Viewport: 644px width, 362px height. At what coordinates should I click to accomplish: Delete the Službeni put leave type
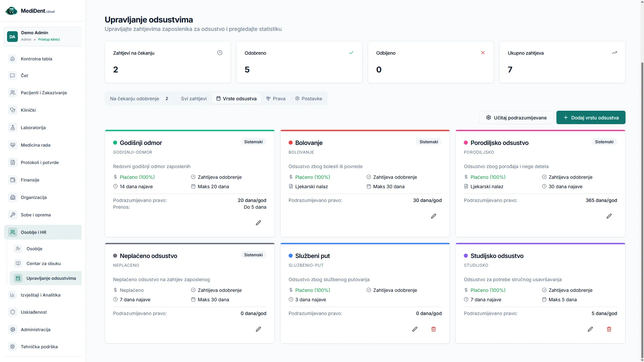coord(434,329)
